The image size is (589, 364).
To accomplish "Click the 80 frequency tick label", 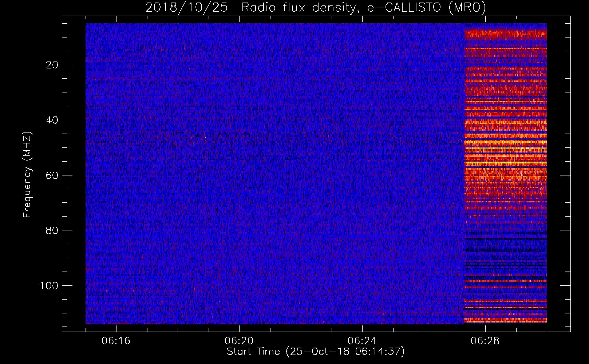I will coord(52,230).
